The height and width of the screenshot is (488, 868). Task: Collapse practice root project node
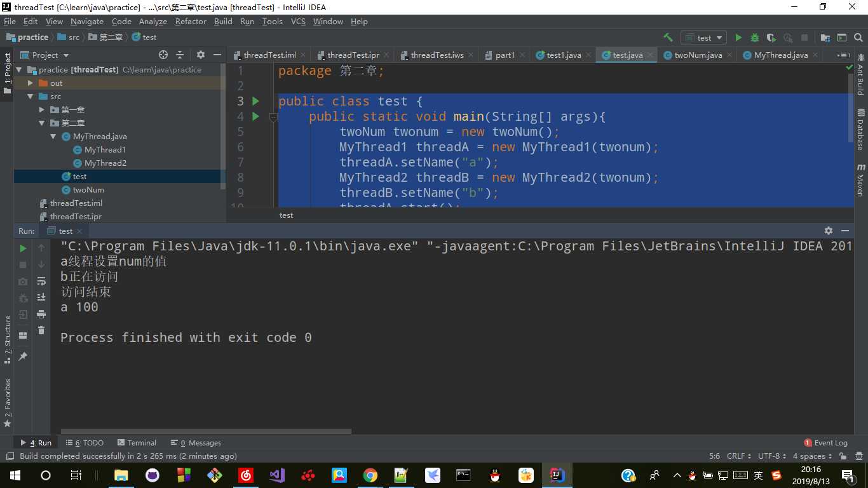click(18, 70)
